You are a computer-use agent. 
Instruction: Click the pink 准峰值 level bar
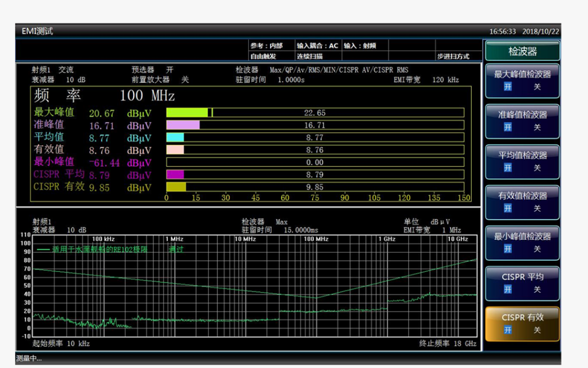pyautogui.click(x=183, y=125)
